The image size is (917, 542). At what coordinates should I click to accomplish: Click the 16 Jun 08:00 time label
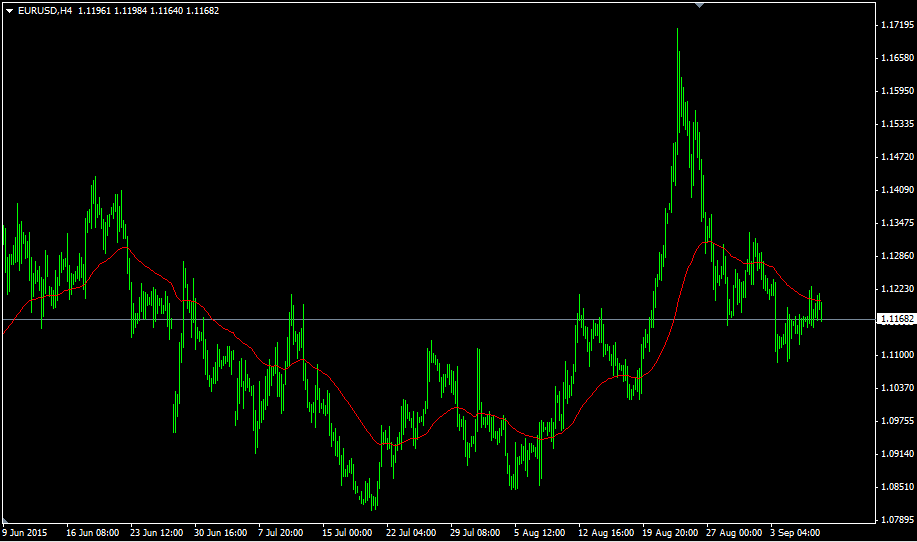click(x=92, y=533)
